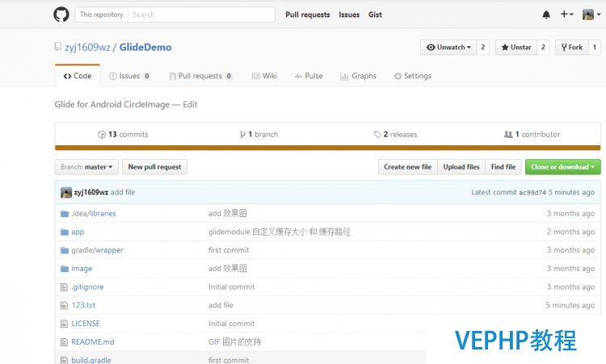Viewport: 606px width, 364px height.
Task: Open the Branch: master dropdown
Action: [86, 167]
